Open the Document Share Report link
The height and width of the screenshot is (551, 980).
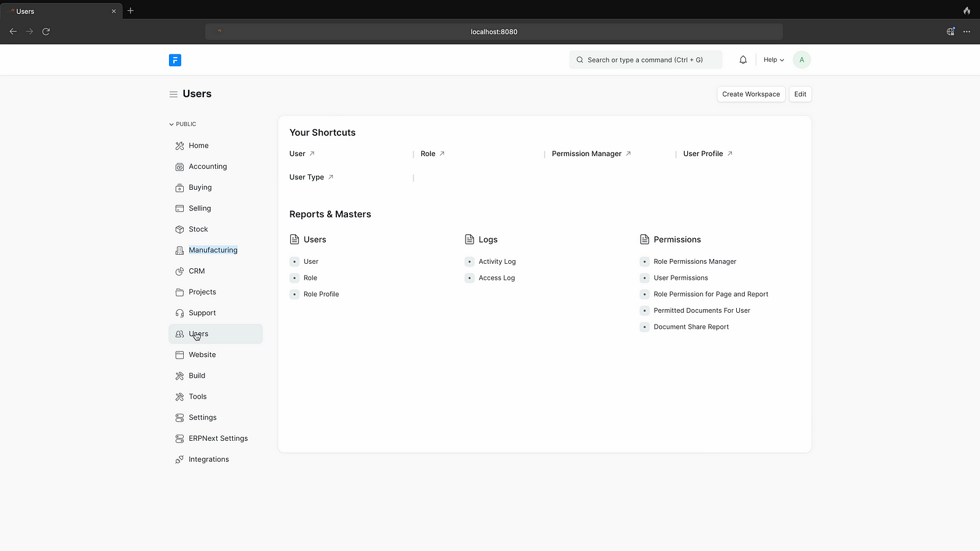pyautogui.click(x=691, y=327)
